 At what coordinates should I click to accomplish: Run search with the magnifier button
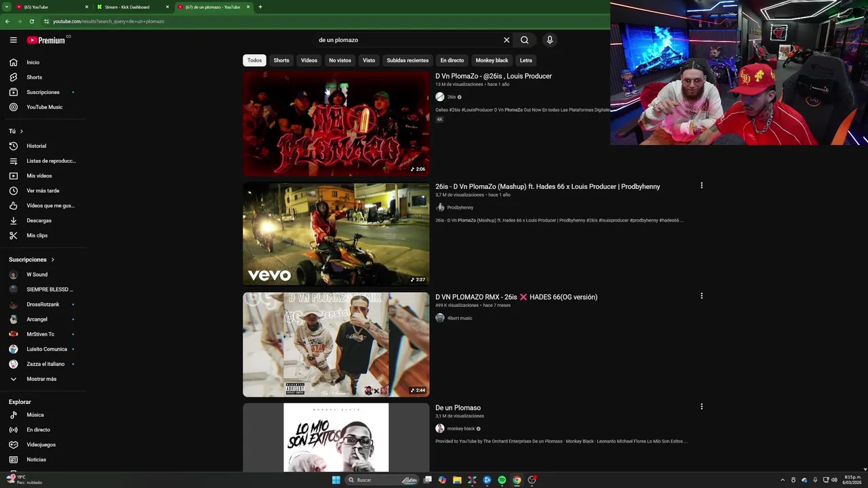[525, 40]
